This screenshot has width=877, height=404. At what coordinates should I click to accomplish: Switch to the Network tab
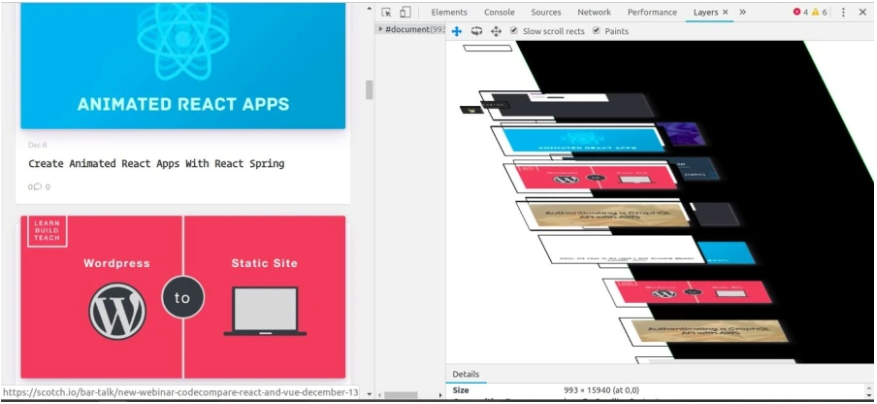pos(594,12)
